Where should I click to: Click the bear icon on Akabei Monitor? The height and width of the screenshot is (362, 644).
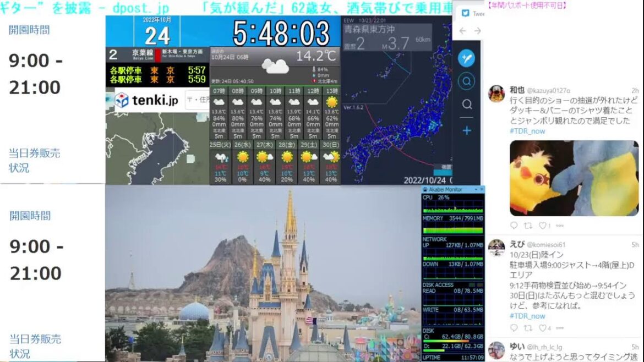pos(424,189)
